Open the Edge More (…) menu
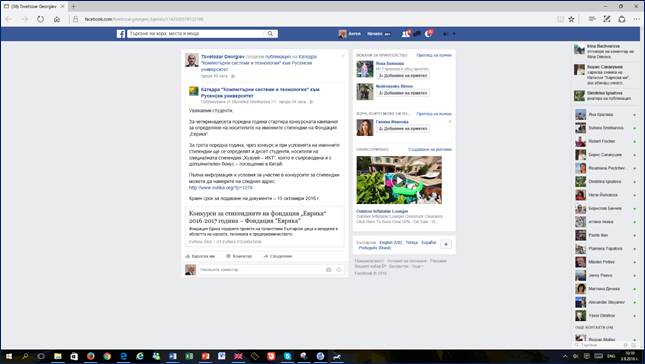The width and height of the screenshot is (645, 364). [636, 19]
